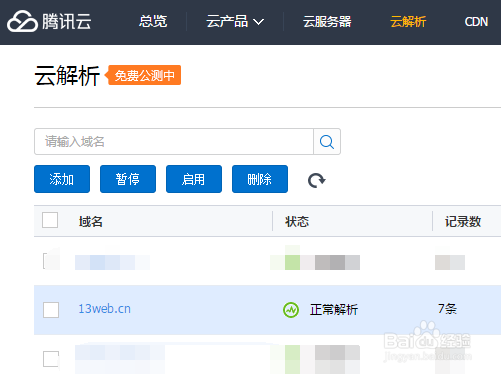Click the 启用 button
The image size is (501, 374).
(x=194, y=179)
